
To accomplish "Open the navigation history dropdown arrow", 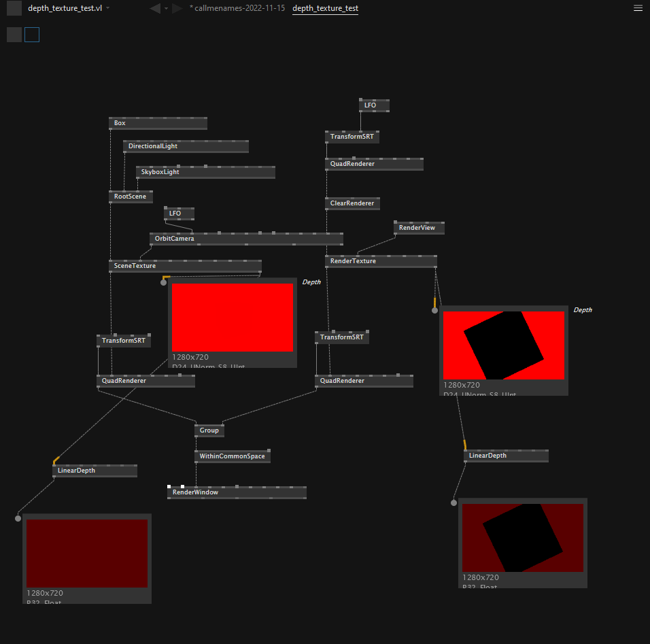I will click(166, 8).
